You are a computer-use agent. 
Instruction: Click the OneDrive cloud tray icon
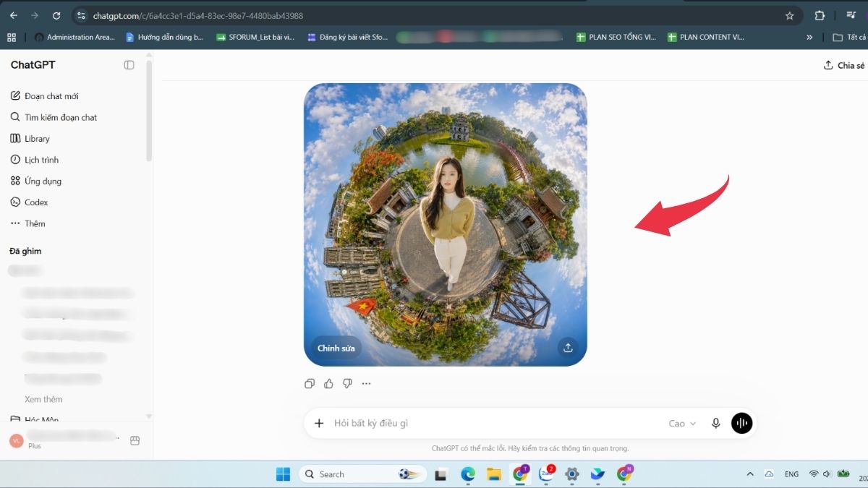pyautogui.click(x=769, y=474)
